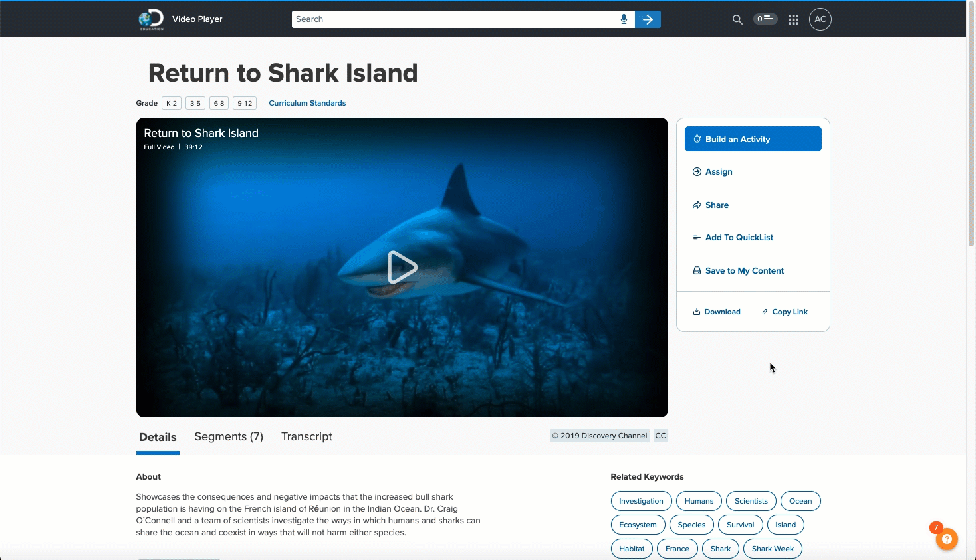
Task: Select the Island keyword tag
Action: coord(785,525)
